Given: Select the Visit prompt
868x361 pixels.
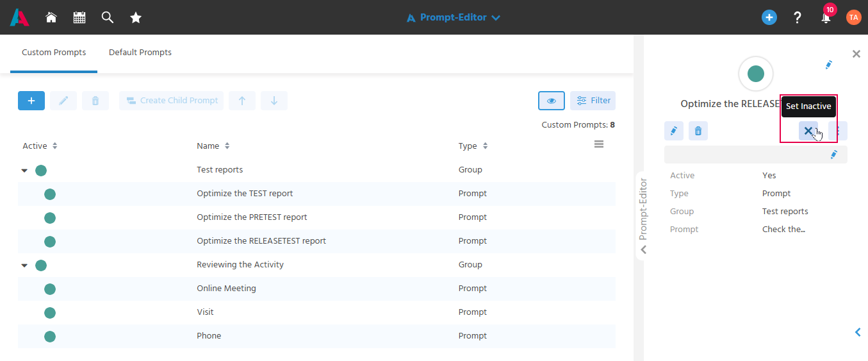Looking at the screenshot, I should coord(316,312).
